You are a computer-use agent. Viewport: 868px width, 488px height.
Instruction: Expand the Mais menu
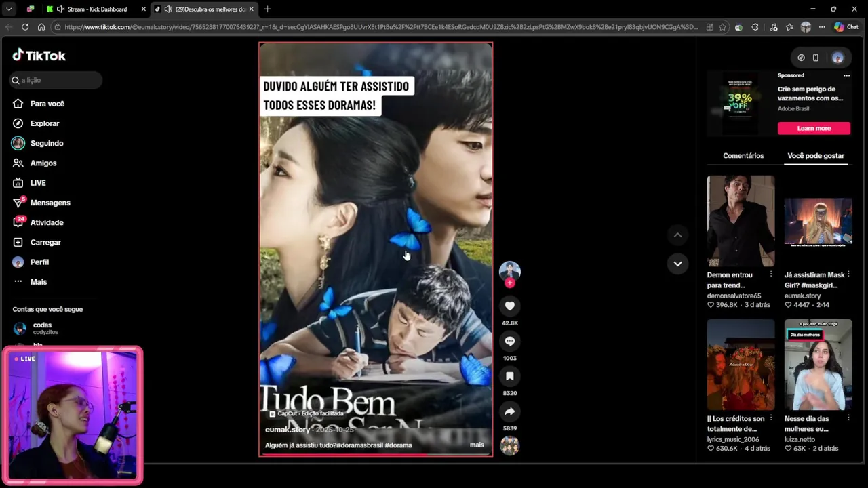[x=30, y=282]
